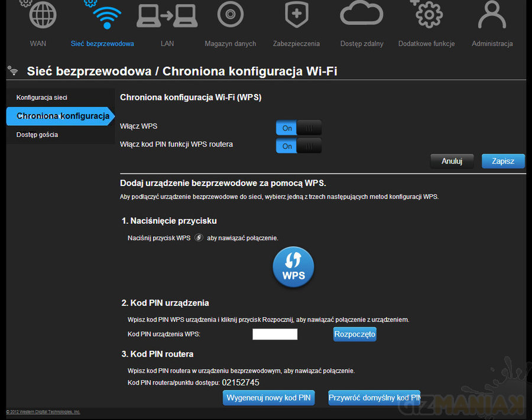Open the Zabezpieczenia shield icon
This screenshot has width=532, height=420.
296,15
